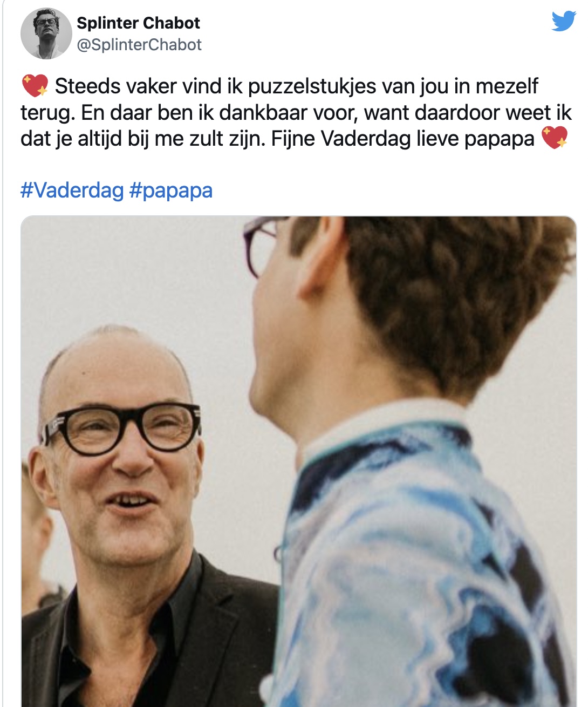Viewport: 588px width, 707px height.
Task: Open the attached tweet photo
Action: coord(298,461)
